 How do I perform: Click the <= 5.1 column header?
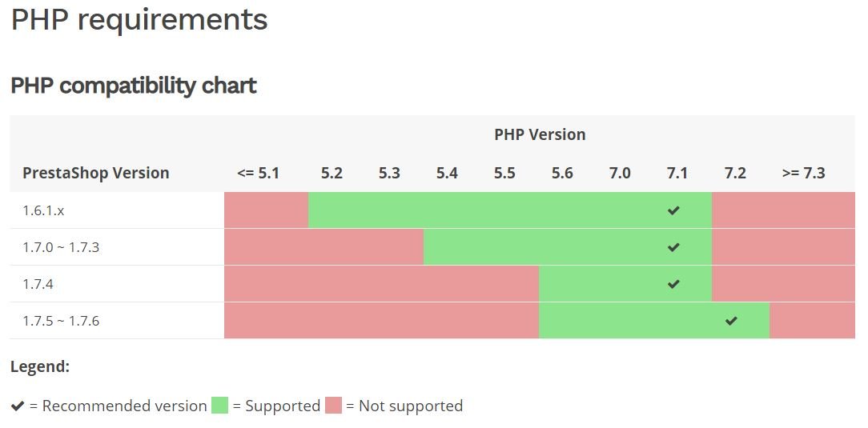click(x=259, y=173)
